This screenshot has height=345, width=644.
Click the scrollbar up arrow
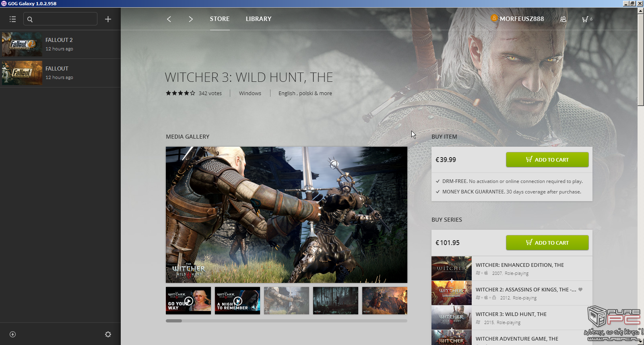[x=640, y=10]
